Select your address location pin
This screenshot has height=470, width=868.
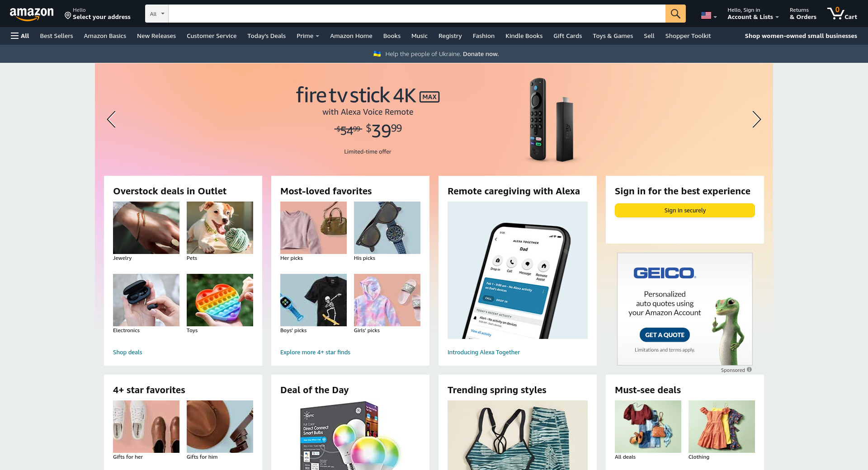click(68, 16)
